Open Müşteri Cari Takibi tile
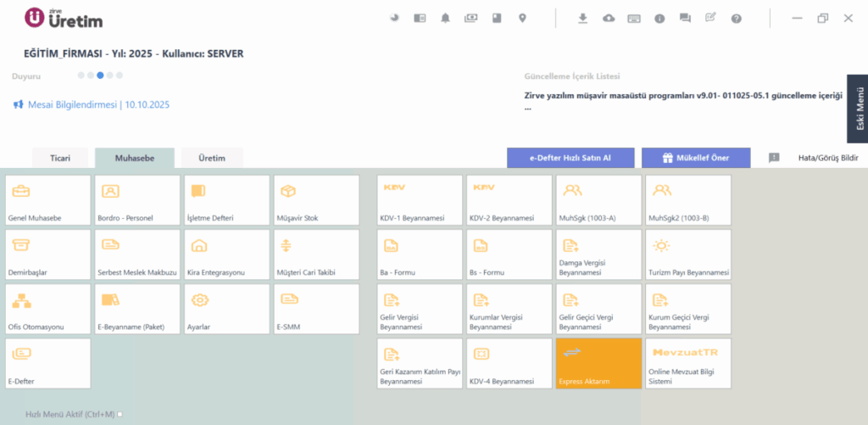868x425 pixels. [x=317, y=254]
